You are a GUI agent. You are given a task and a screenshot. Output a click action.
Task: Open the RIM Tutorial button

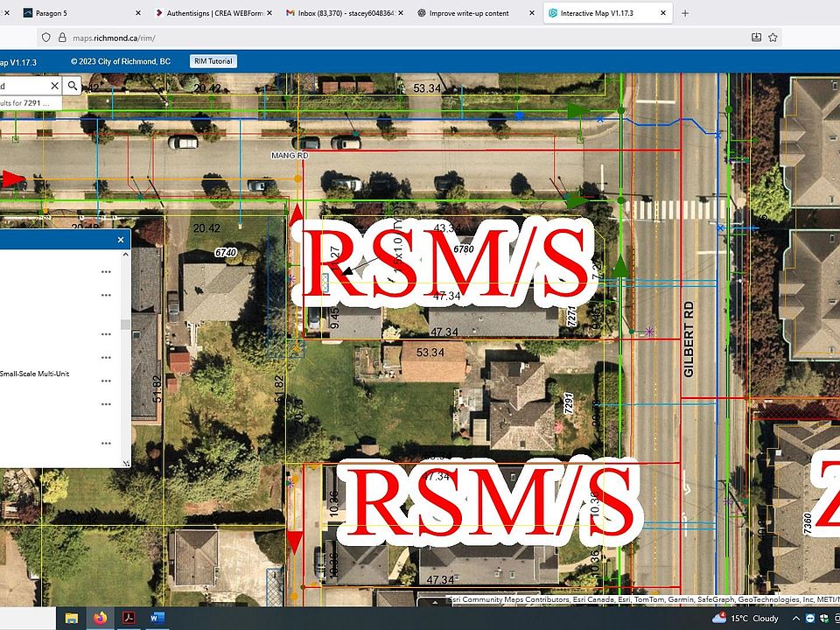(x=213, y=61)
